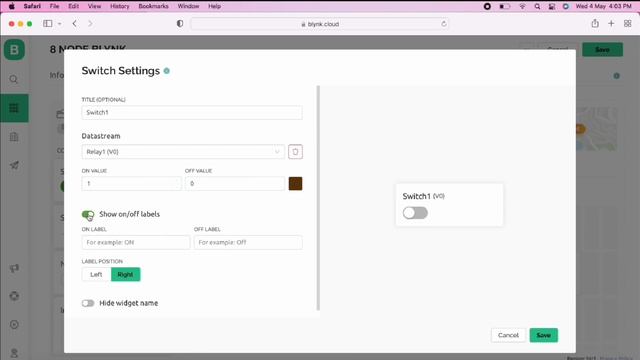Viewport: 640px width, 360px height.
Task: Open the Siri icon in the menu bar
Action: pyautogui.click(x=566, y=6)
